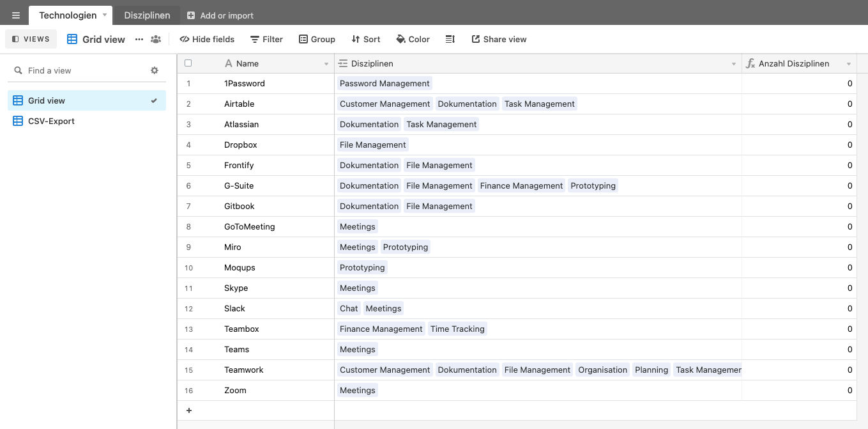868x429 pixels.
Task: Click the Anzahl Disziplinen formula field icon
Action: [751, 64]
